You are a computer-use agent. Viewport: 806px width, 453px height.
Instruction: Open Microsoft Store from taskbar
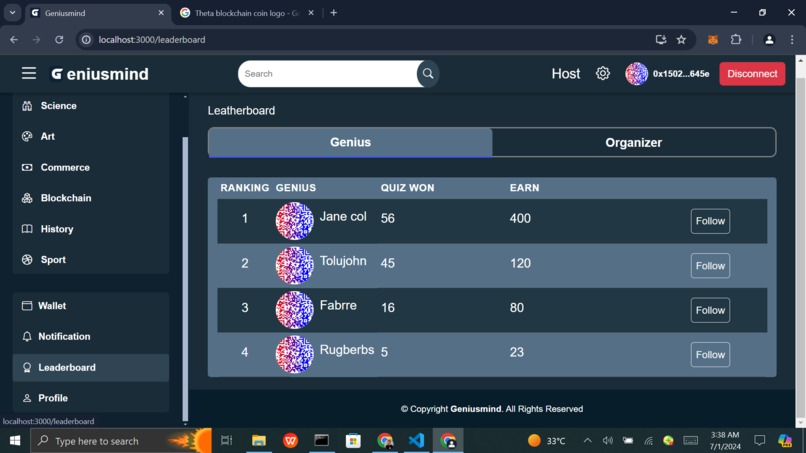(353, 441)
